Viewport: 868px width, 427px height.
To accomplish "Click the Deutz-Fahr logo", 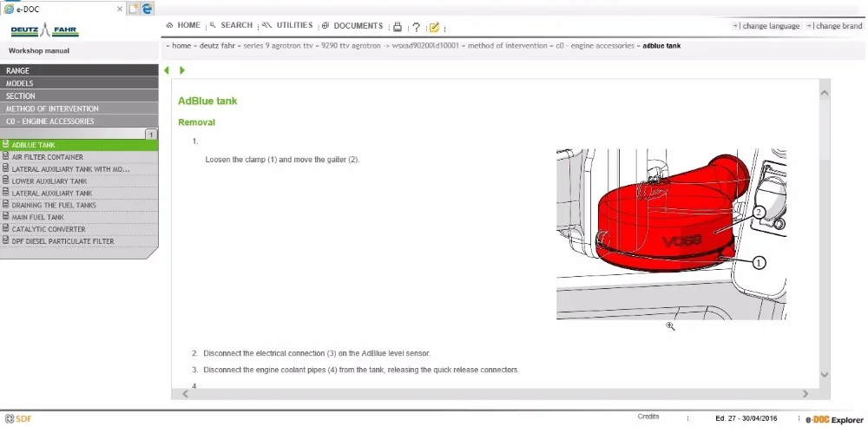I will [45, 30].
